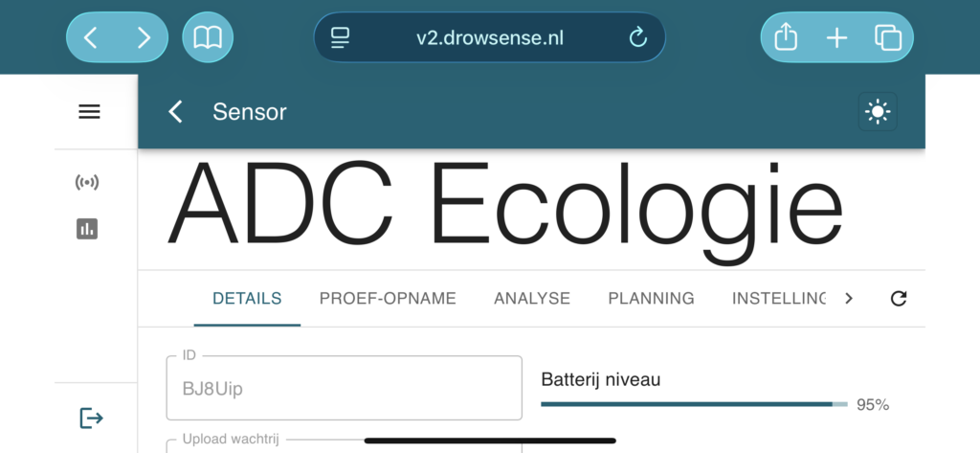The image size is (980, 453).
Task: Open Safari bookmarks book icon
Action: tap(208, 37)
